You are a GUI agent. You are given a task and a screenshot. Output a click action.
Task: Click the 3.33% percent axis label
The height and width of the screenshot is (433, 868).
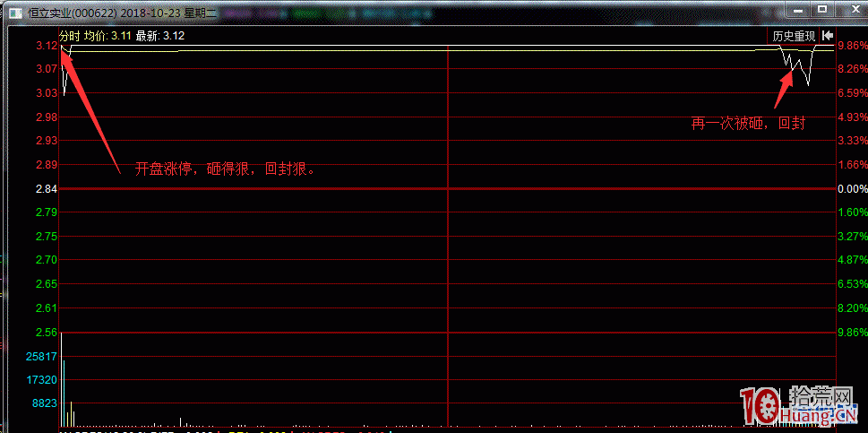coord(853,141)
